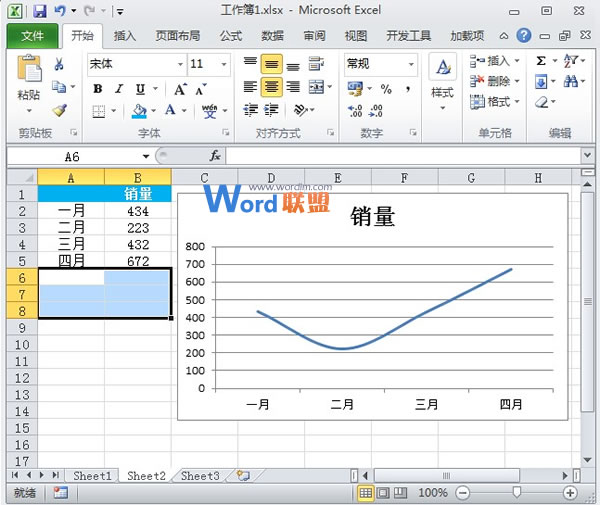Open the 文件 tab
600x505 pixels.
point(32,36)
